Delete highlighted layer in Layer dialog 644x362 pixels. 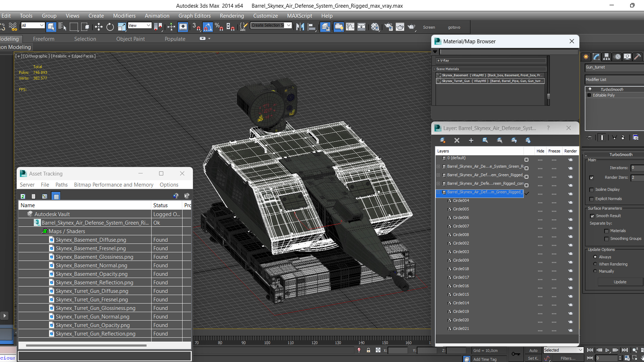(x=457, y=140)
